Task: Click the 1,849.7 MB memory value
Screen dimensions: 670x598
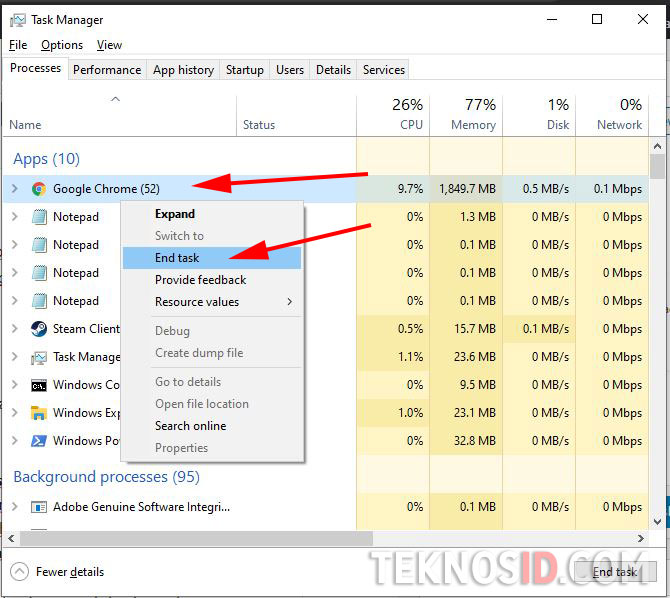Action: point(467,189)
